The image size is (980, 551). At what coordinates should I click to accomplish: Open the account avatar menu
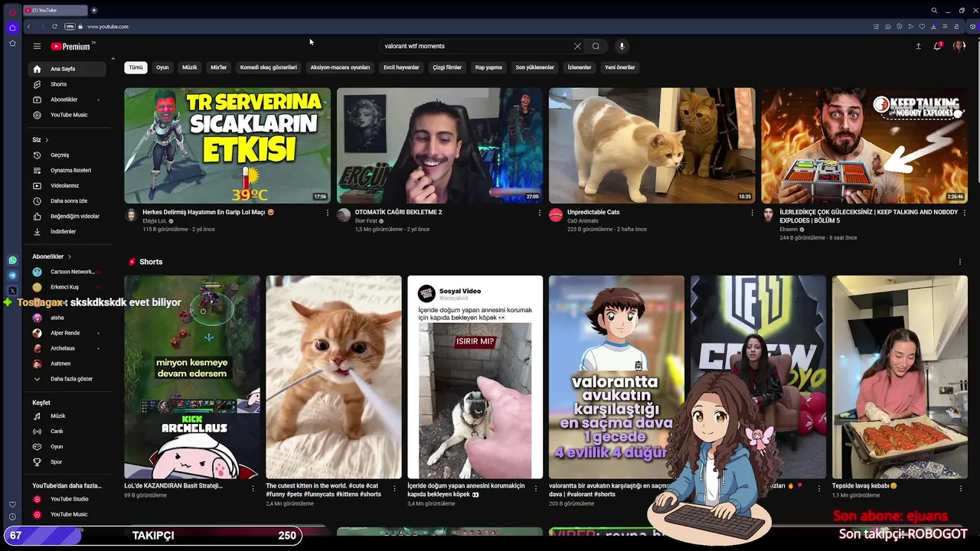(x=959, y=46)
